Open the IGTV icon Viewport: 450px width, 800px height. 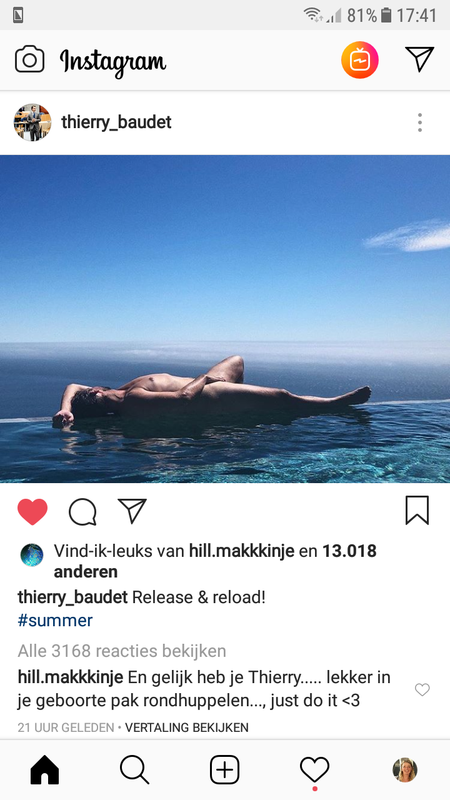click(x=360, y=60)
